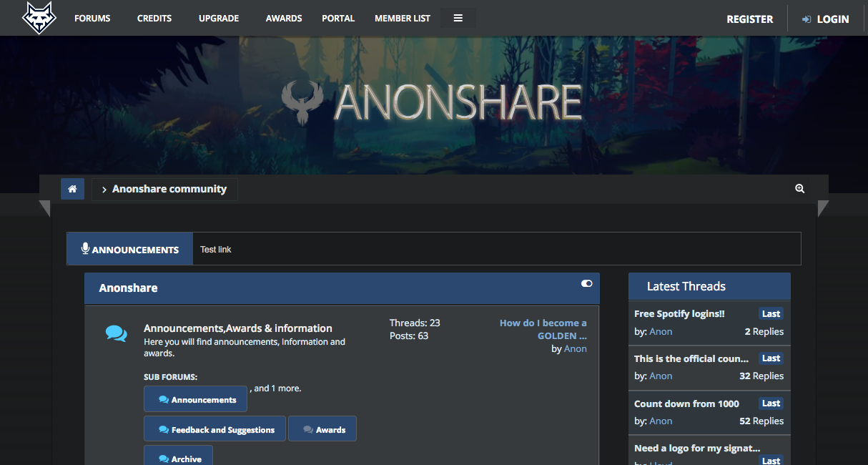Click Anon author of Free Spotify logins
The height and width of the screenshot is (465, 868).
point(661,331)
